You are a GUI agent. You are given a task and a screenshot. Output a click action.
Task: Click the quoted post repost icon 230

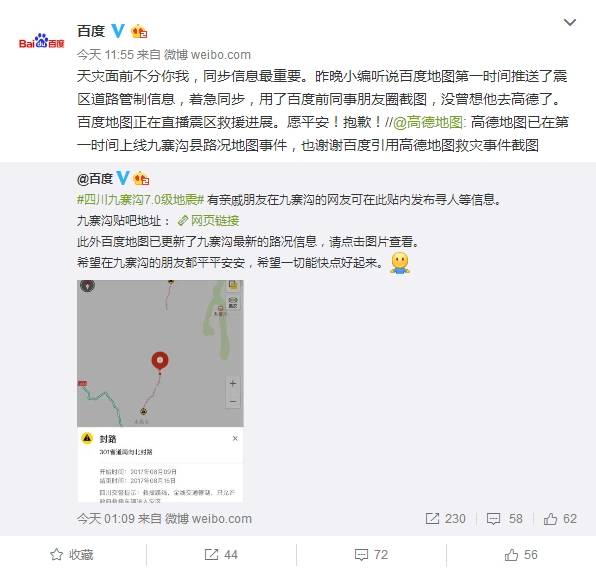point(445,518)
